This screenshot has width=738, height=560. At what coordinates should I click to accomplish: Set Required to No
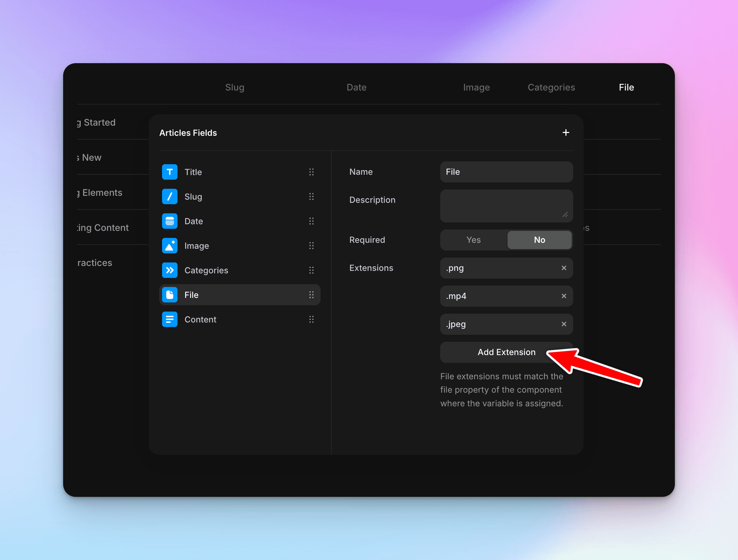539,240
